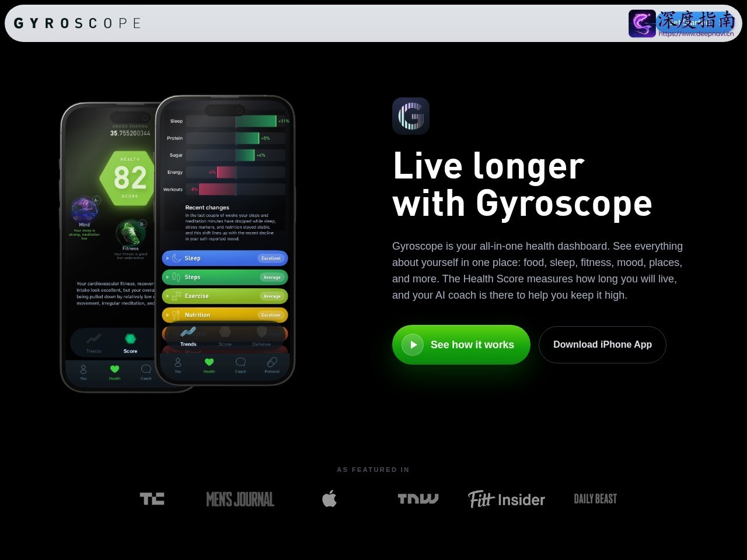
Task: Tap the moon icon in Sleep row
Action: [176, 258]
